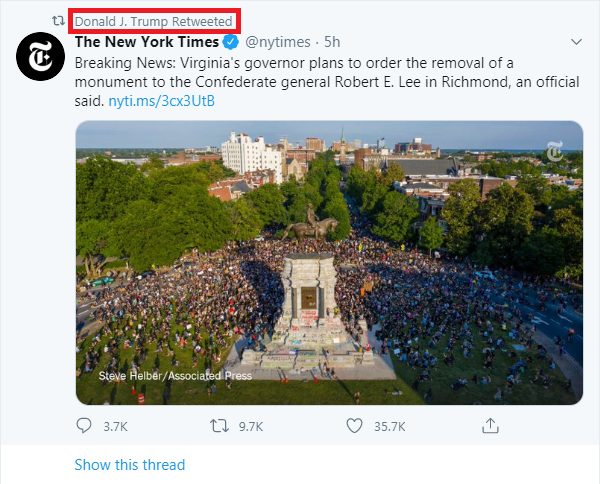600x484 pixels.
Task: Like the tweet with the heart icon
Action: [x=353, y=426]
